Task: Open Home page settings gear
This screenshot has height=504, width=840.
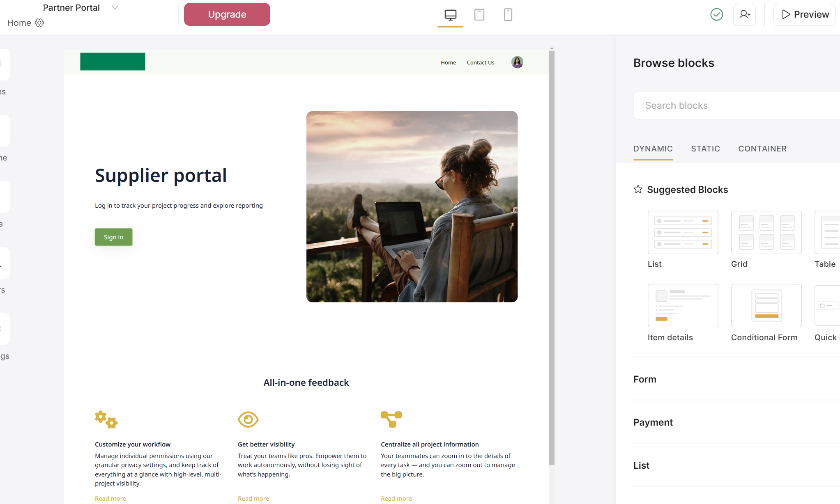Action: coord(39,23)
